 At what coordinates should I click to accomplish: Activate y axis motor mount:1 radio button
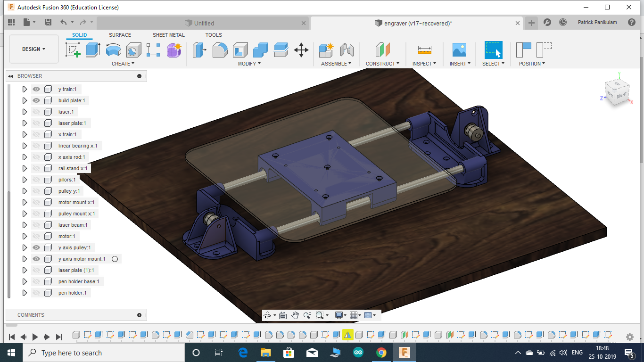(115, 259)
